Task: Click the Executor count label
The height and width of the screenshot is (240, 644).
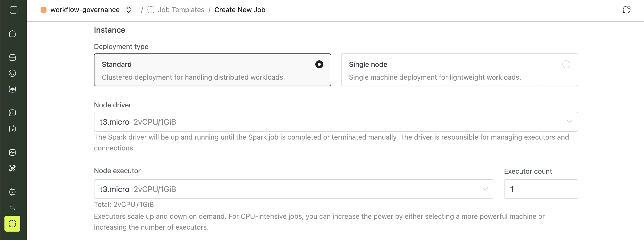Action: point(528,171)
